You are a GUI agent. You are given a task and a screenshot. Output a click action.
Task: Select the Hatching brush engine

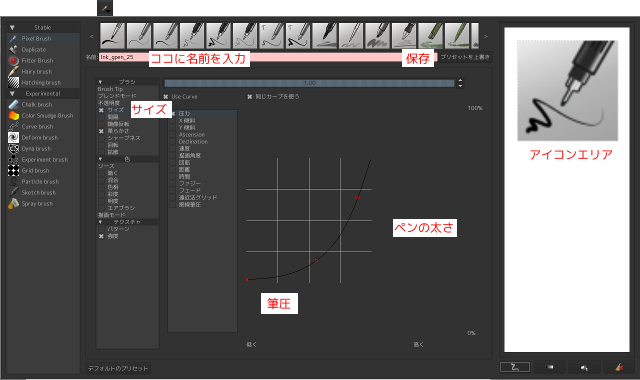tap(43, 82)
